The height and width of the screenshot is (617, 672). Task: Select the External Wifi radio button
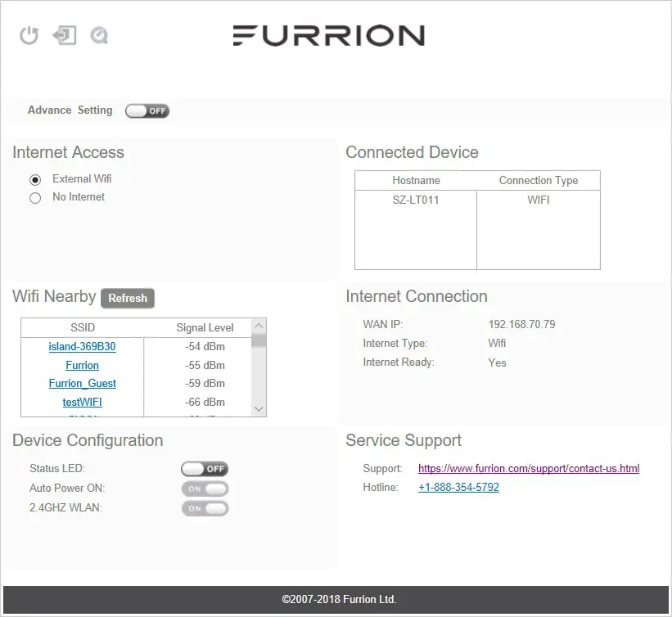(34, 178)
